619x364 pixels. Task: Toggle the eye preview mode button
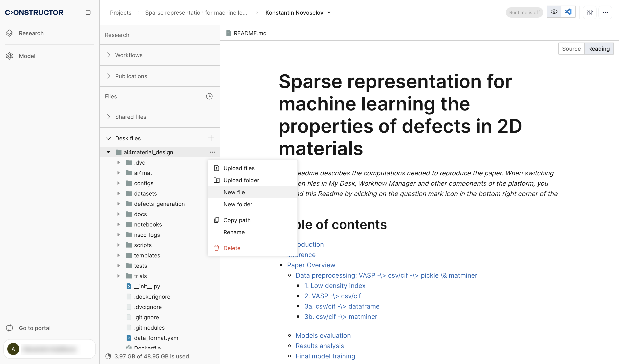(x=554, y=12)
